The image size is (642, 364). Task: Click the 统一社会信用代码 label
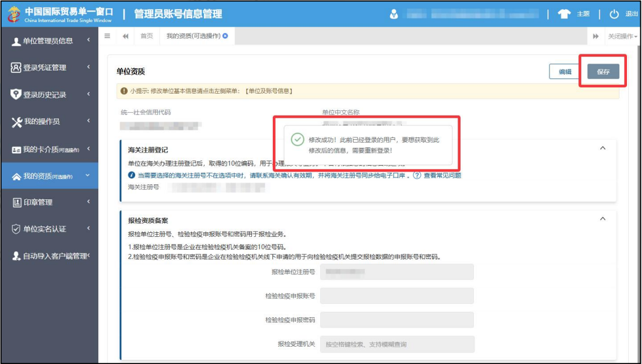146,112
